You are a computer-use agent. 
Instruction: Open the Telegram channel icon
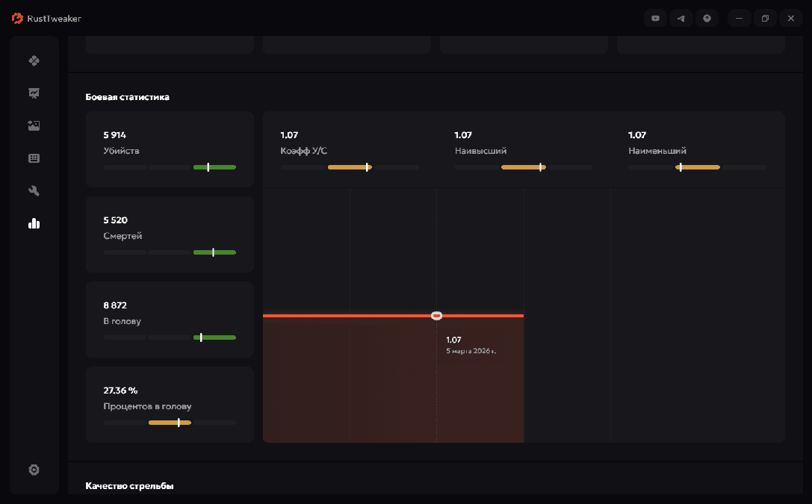[x=681, y=19]
